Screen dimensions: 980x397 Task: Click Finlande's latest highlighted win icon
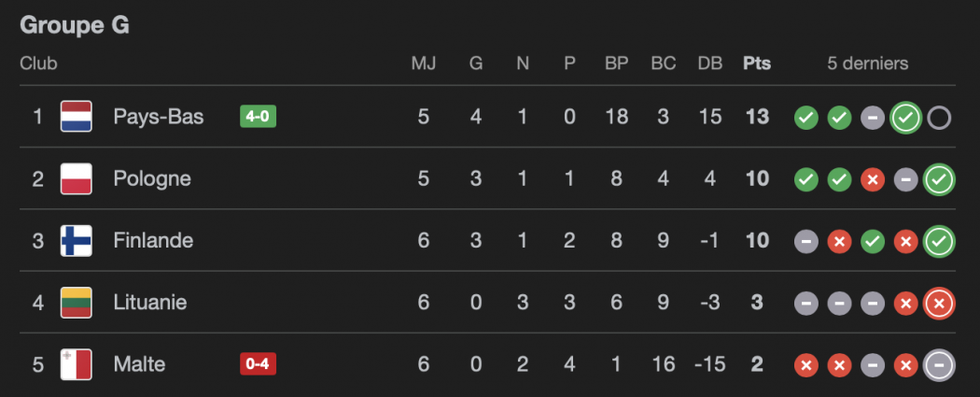tap(939, 242)
